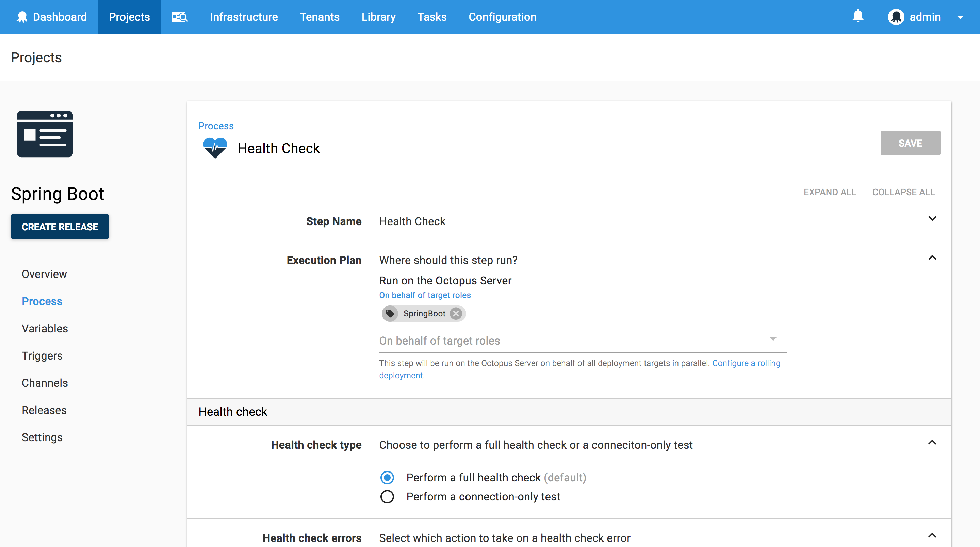Screen dimensions: 980x547
Task: Click the Octopus logo next to Dashboard
Action: point(22,17)
